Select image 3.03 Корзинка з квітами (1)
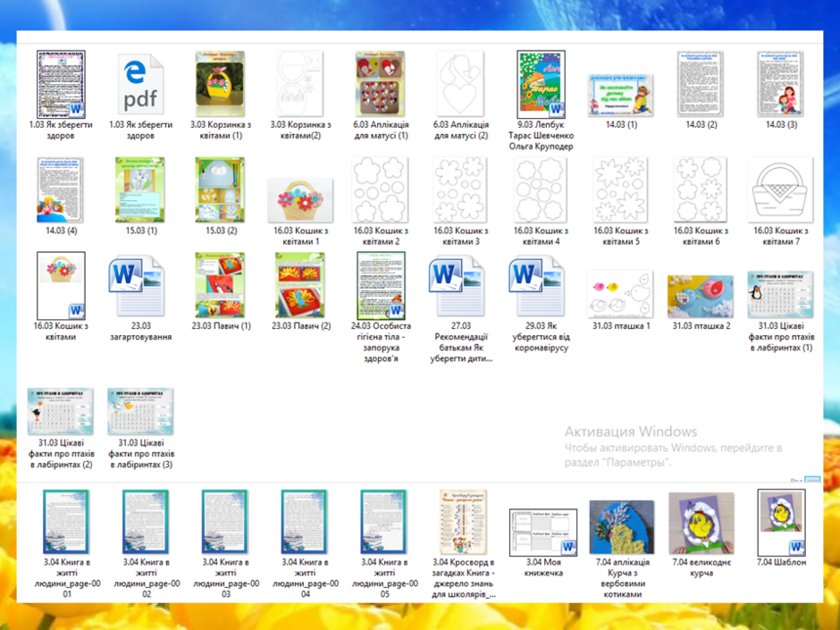 pos(220,84)
